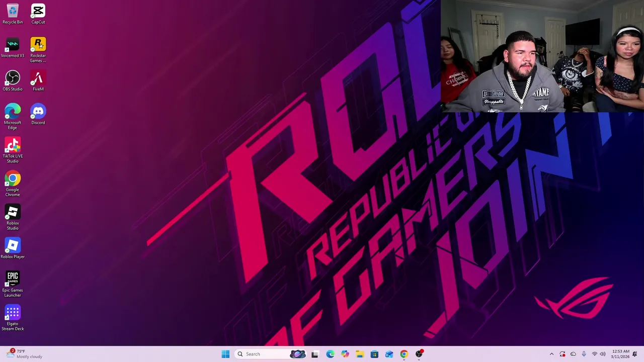Select the Voicemod V3 desktop icon
This screenshot has height=362, width=644.
coord(13,48)
